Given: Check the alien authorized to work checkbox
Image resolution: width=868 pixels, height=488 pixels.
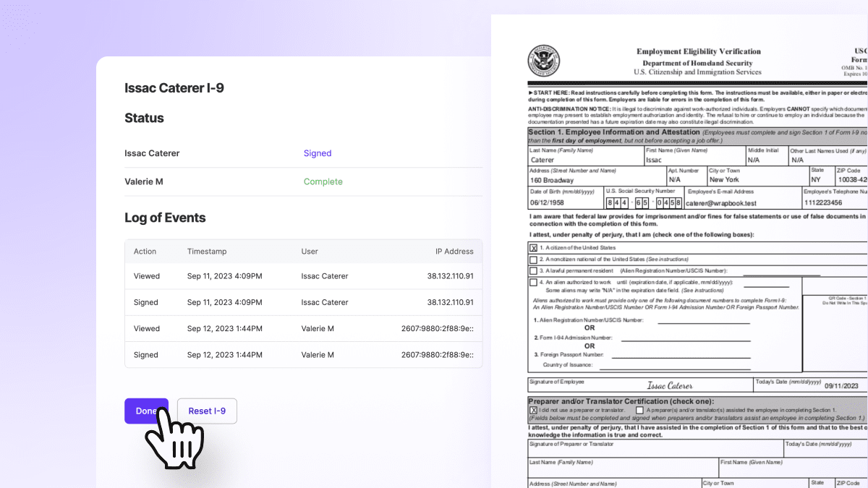Looking at the screenshot, I should 534,282.
